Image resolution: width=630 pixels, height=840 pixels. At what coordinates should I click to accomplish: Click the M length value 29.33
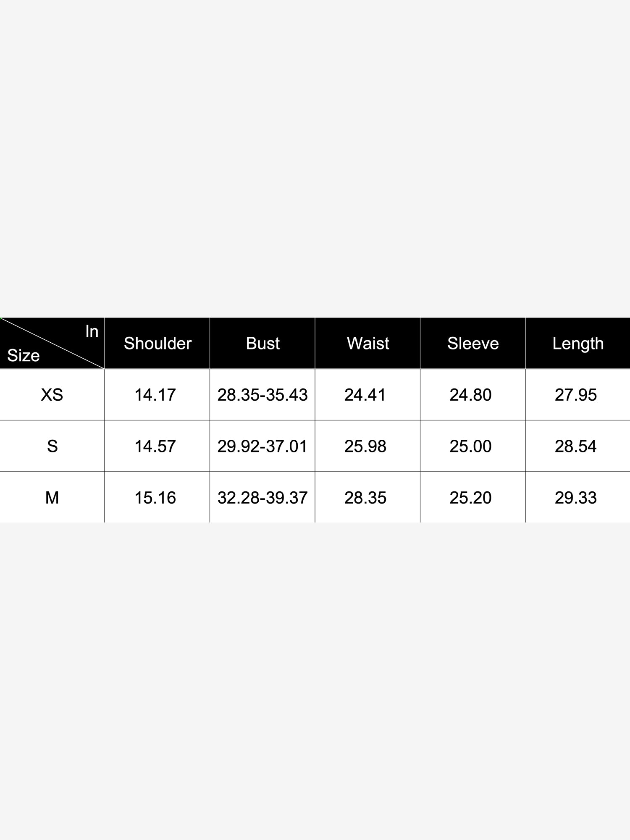coord(576,498)
